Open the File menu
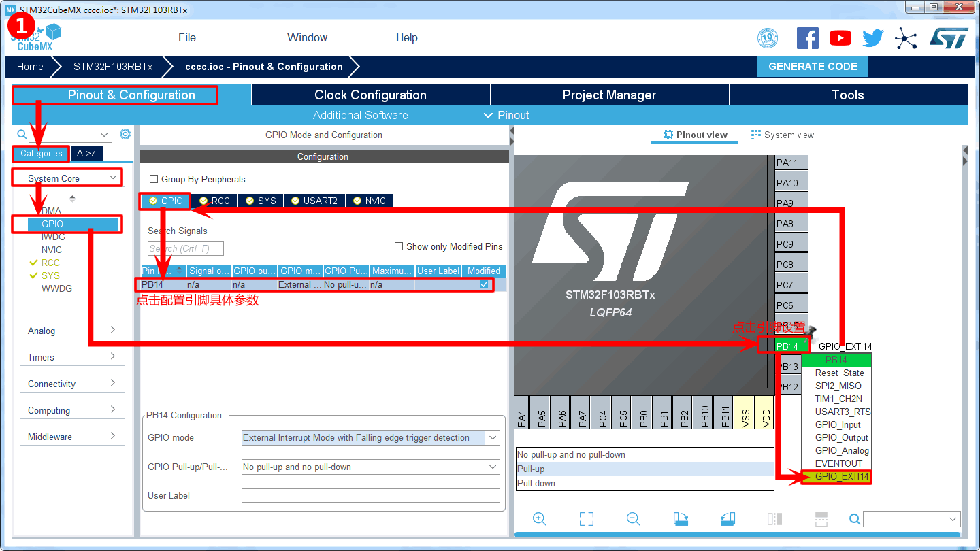The image size is (980, 551). point(187,38)
